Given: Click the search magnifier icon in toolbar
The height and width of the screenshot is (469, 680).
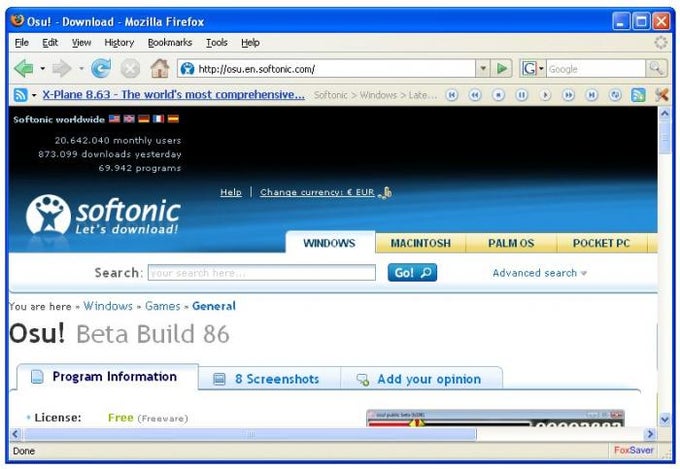Looking at the screenshot, I should (656, 69).
